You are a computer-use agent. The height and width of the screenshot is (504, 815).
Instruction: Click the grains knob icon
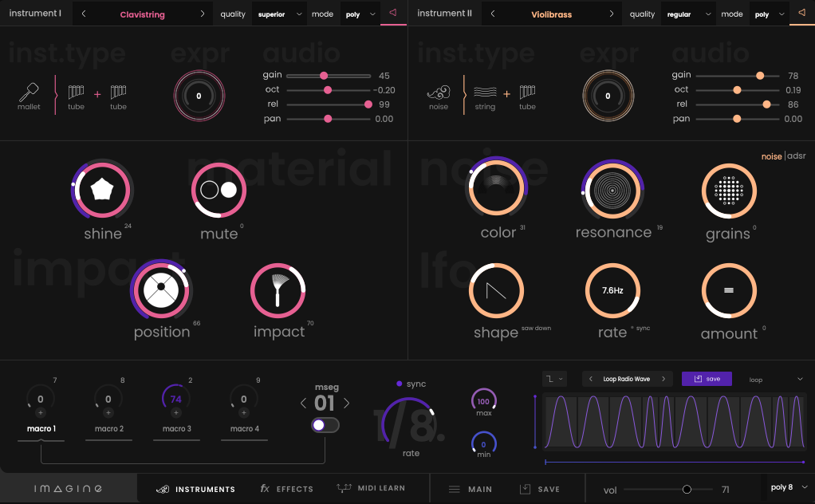[x=729, y=191]
